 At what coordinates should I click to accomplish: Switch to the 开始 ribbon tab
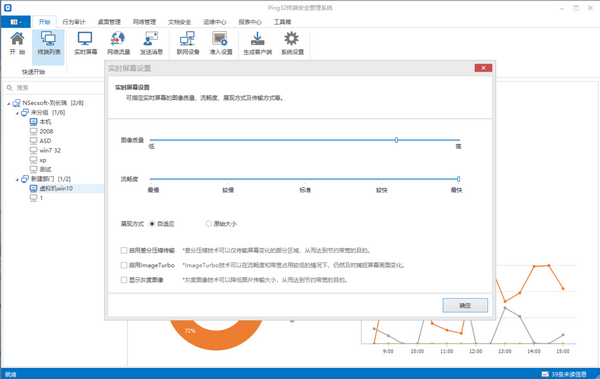pos(44,22)
